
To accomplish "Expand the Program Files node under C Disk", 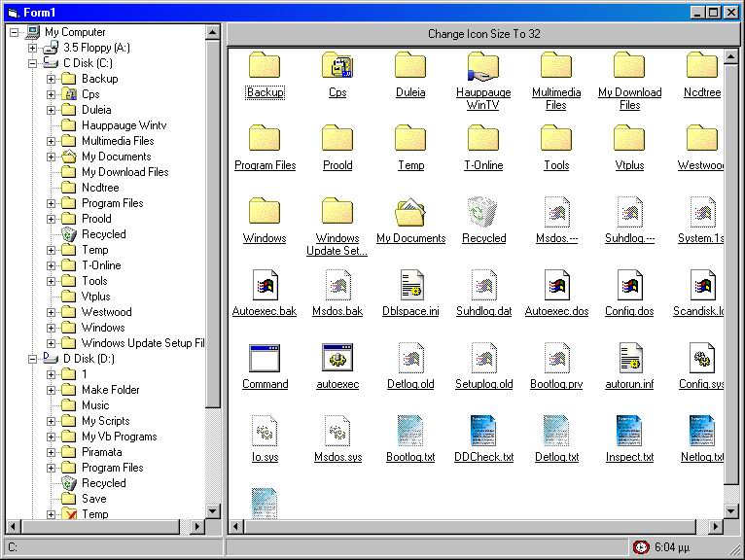I will tap(51, 203).
